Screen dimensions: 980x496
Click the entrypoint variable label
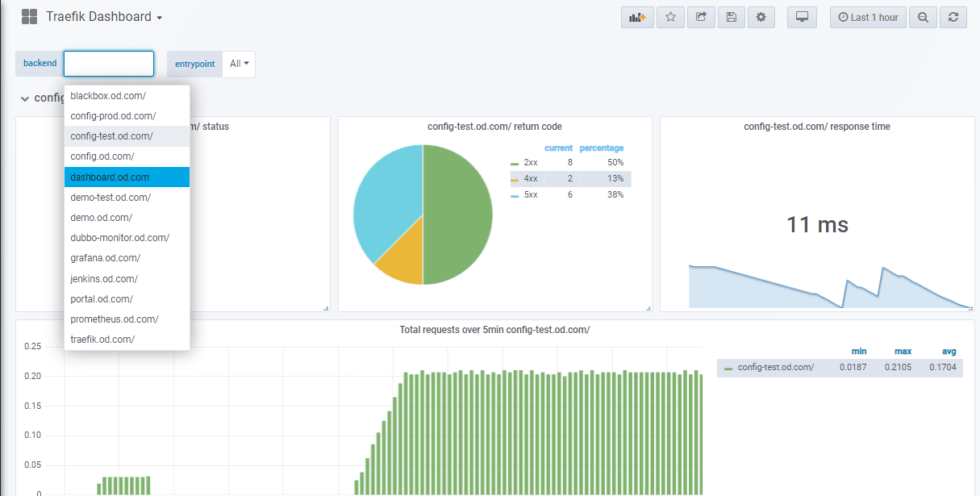(x=194, y=64)
